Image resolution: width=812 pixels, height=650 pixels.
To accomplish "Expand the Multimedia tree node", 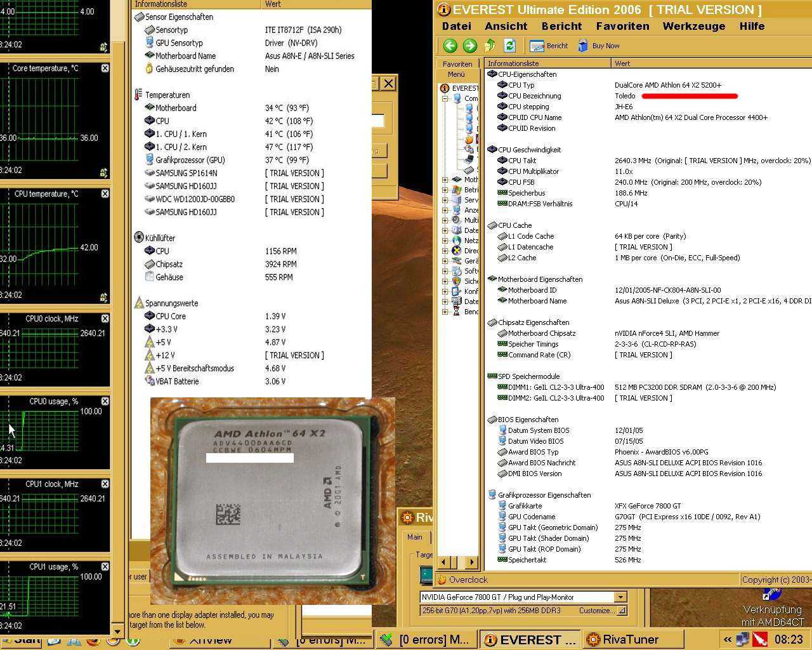I will 445,220.
